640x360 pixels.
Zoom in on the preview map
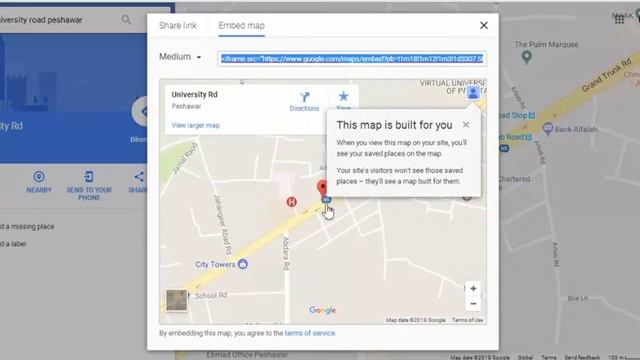[473, 289]
